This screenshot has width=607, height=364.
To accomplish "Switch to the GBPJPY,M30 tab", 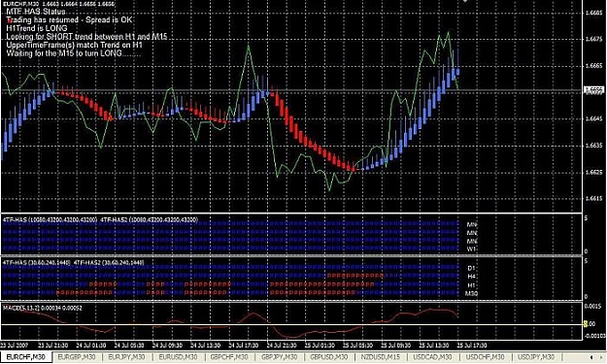I will pyautogui.click(x=280, y=357).
